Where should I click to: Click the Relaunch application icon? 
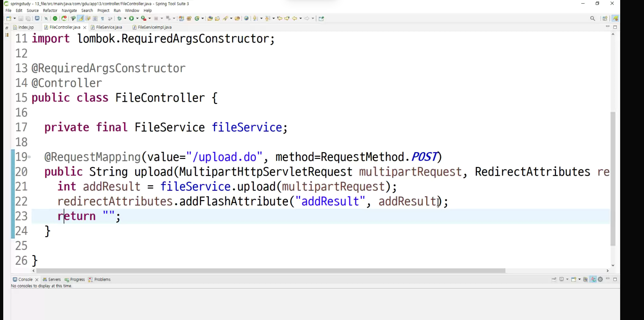pos(64,18)
